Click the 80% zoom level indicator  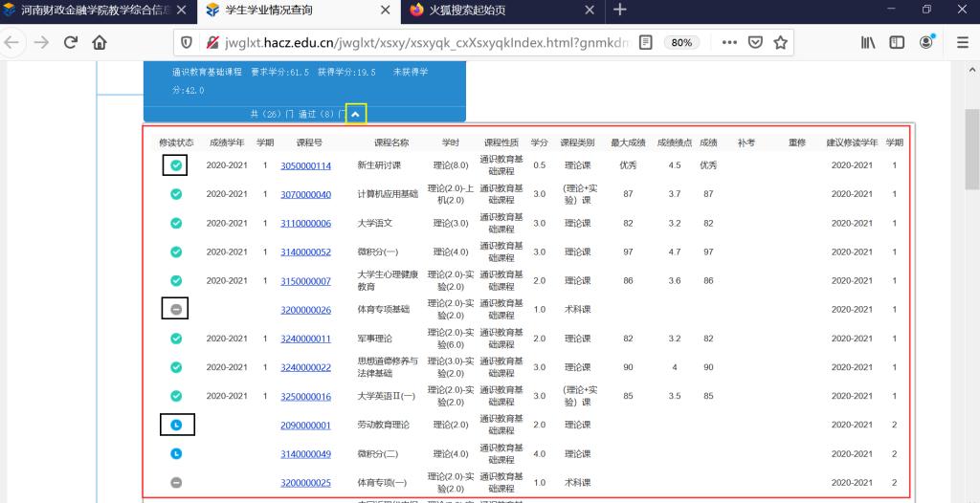click(681, 42)
